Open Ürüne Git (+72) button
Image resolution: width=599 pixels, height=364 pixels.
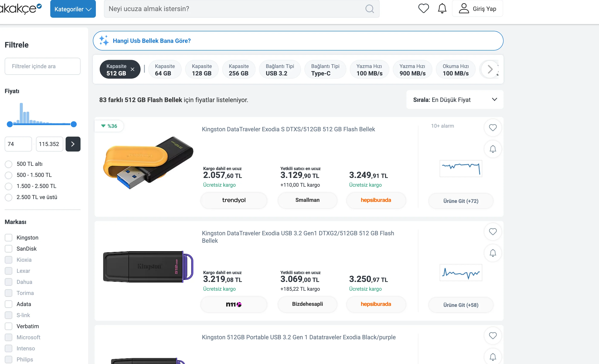pos(461,201)
